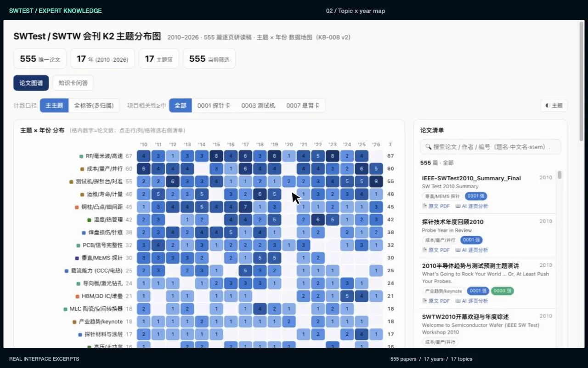Click the 温度/热管理 cell for '22
Viewport: 588px width, 368px height.
tap(318, 219)
